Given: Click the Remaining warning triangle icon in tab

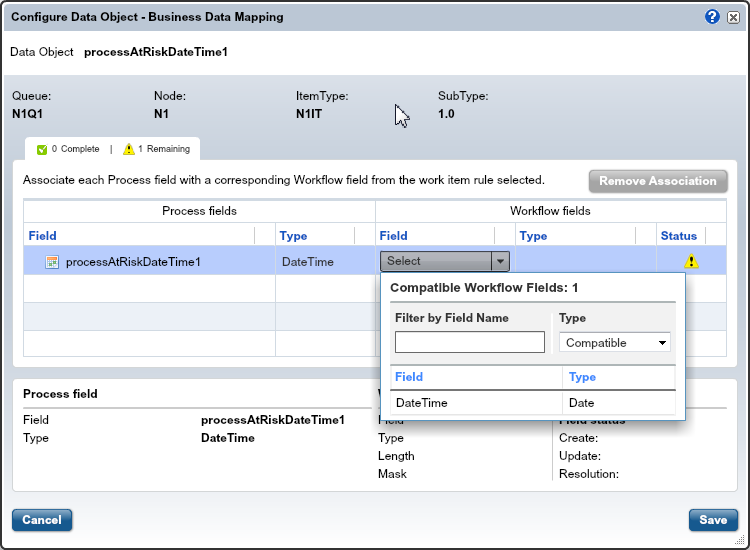Looking at the screenshot, I should click(129, 149).
